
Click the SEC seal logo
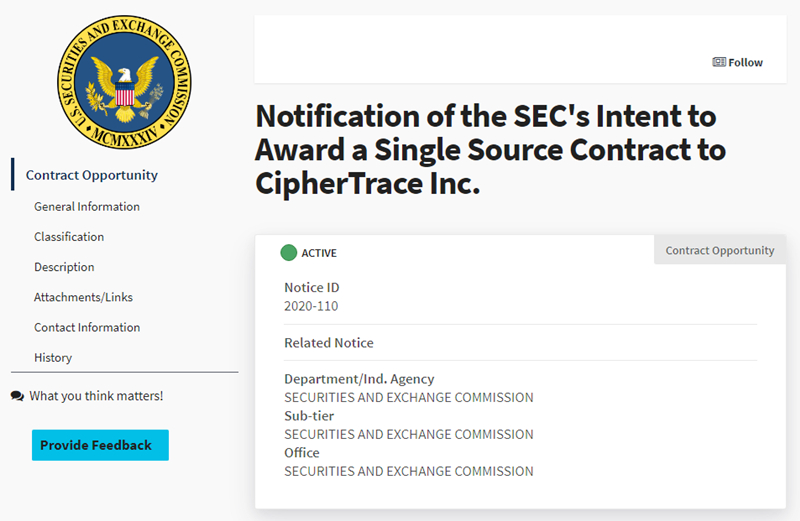(125, 83)
